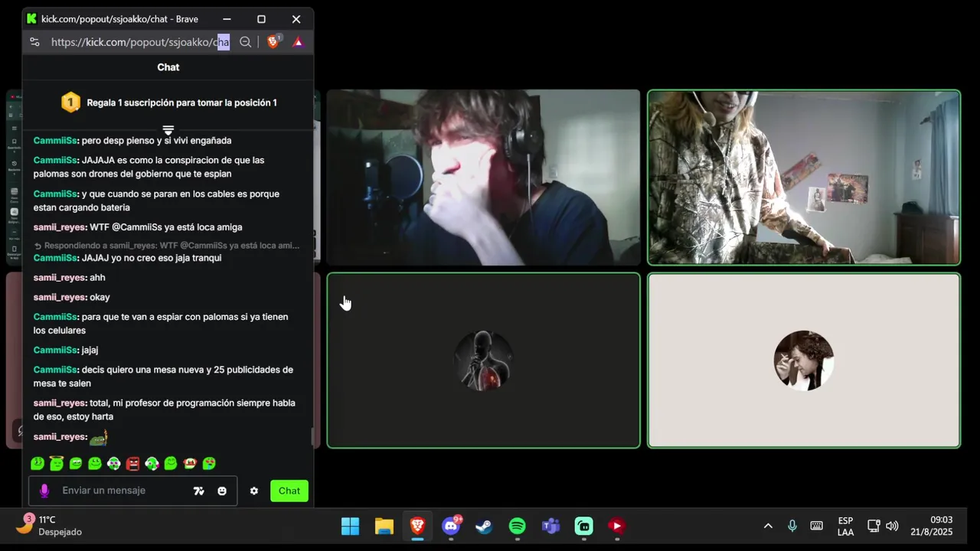Click the purple microphone icon in message box

(x=44, y=491)
